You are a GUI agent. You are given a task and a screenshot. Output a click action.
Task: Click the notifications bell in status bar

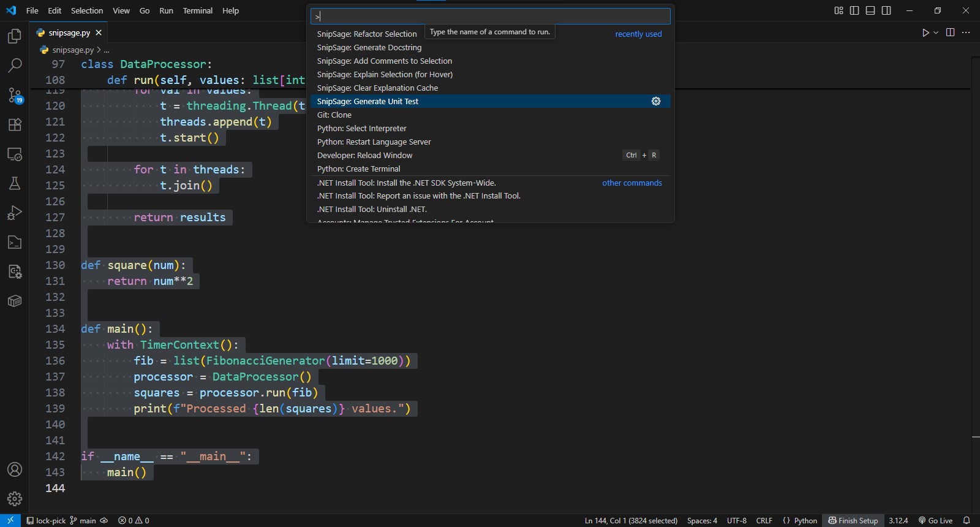(x=967, y=520)
